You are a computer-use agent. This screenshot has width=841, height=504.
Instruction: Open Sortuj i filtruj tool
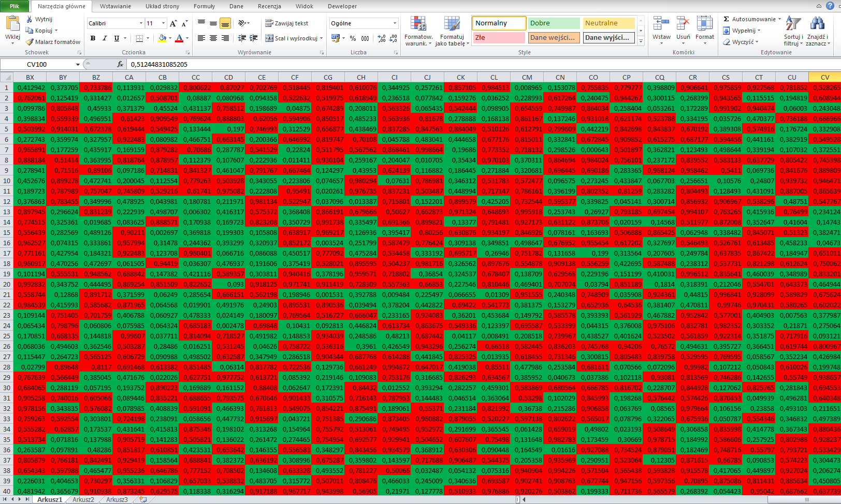click(x=792, y=31)
